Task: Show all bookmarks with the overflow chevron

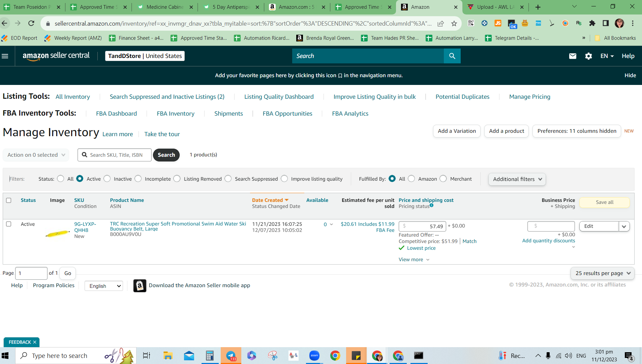Action: pos(584,38)
